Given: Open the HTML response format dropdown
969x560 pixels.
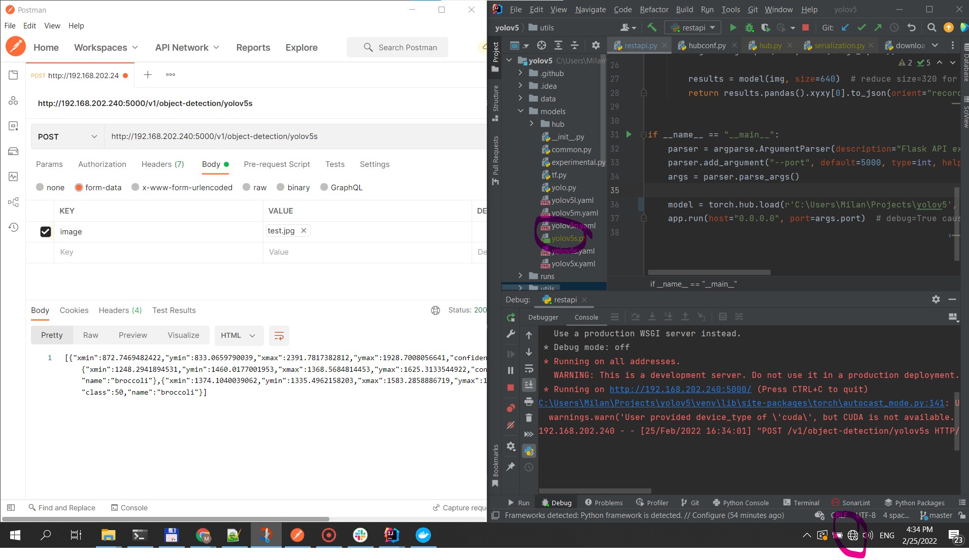Looking at the screenshot, I should (x=238, y=336).
